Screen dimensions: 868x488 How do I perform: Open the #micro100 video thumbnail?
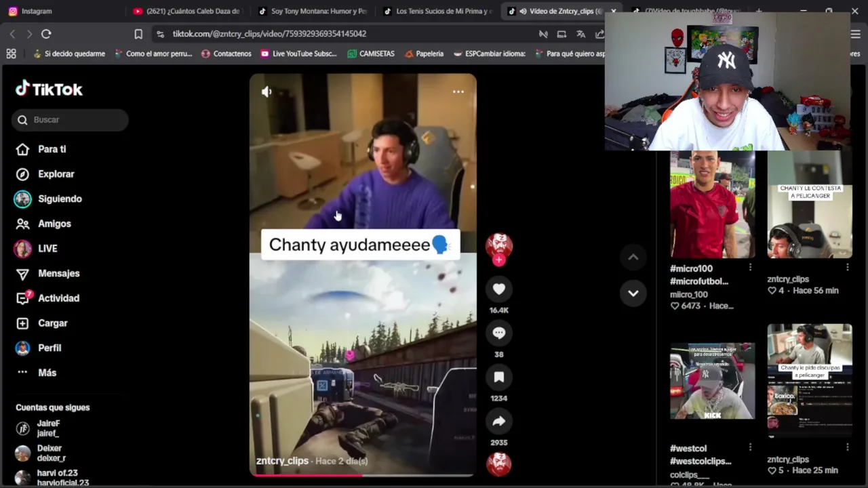(x=712, y=205)
